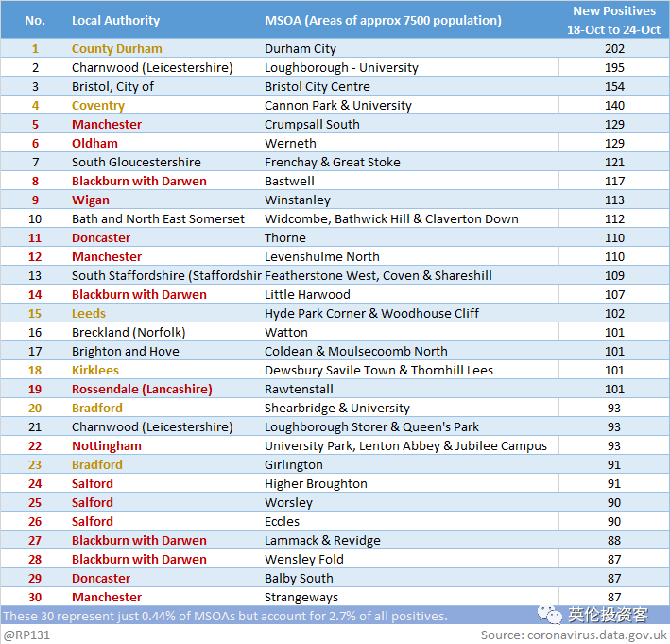Select 'Hyde Park Corner & Woodhouse Cliff'
Image resolution: width=670 pixels, height=644 pixels.
pyautogui.click(x=371, y=313)
